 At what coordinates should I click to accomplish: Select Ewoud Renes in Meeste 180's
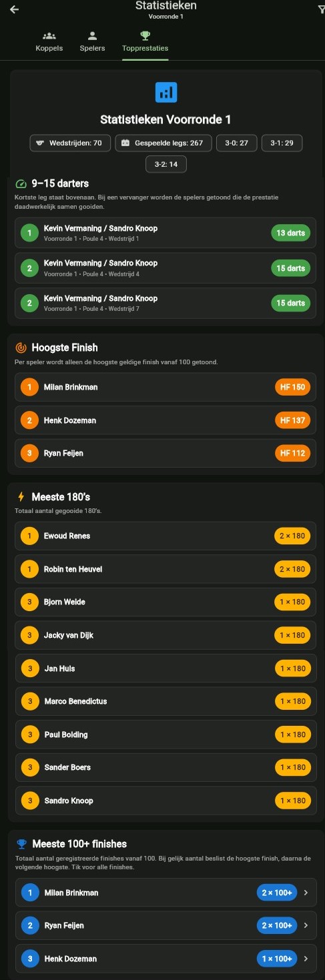(166, 536)
